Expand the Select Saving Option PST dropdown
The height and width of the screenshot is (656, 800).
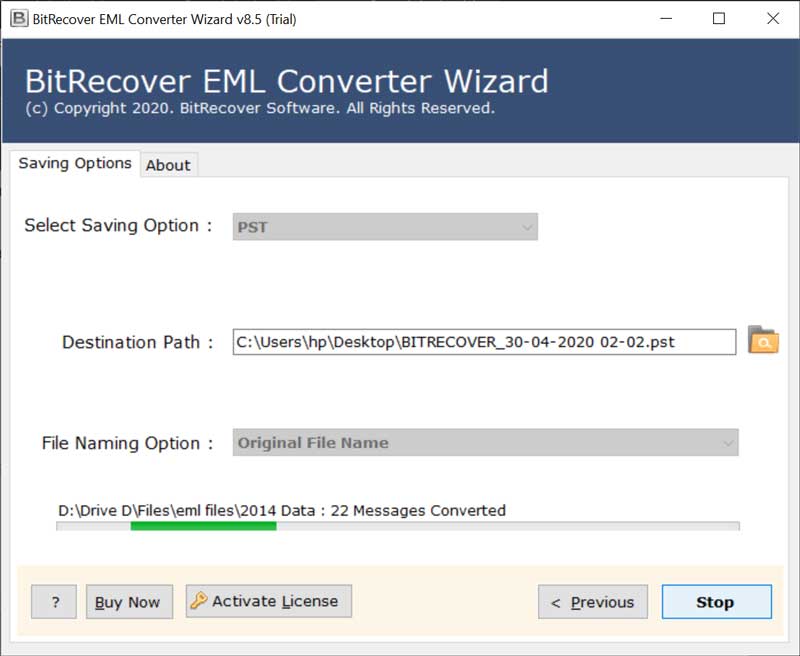[x=385, y=227]
